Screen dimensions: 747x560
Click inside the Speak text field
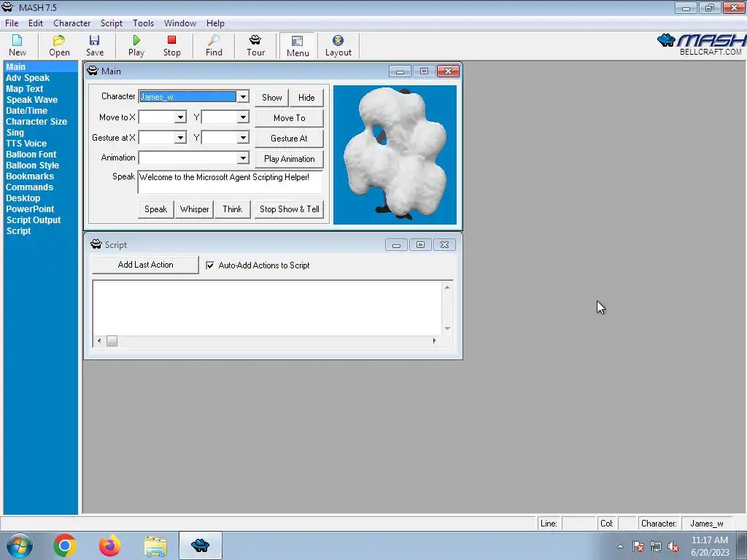(230, 182)
